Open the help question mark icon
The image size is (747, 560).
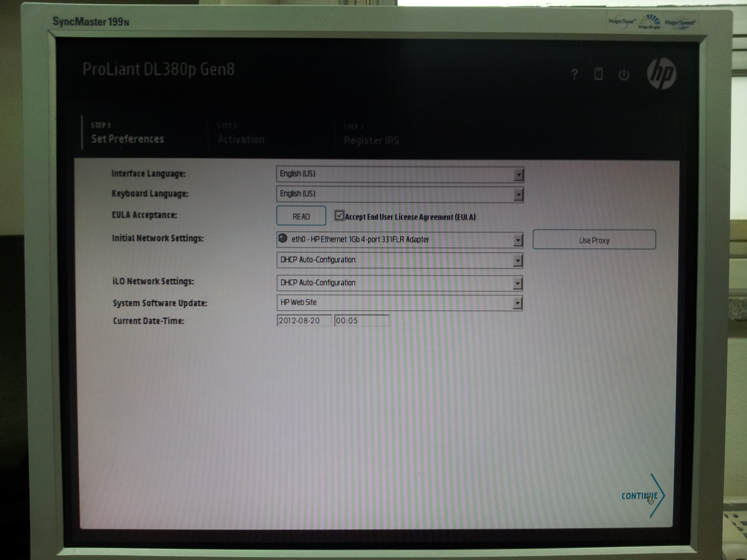(574, 74)
